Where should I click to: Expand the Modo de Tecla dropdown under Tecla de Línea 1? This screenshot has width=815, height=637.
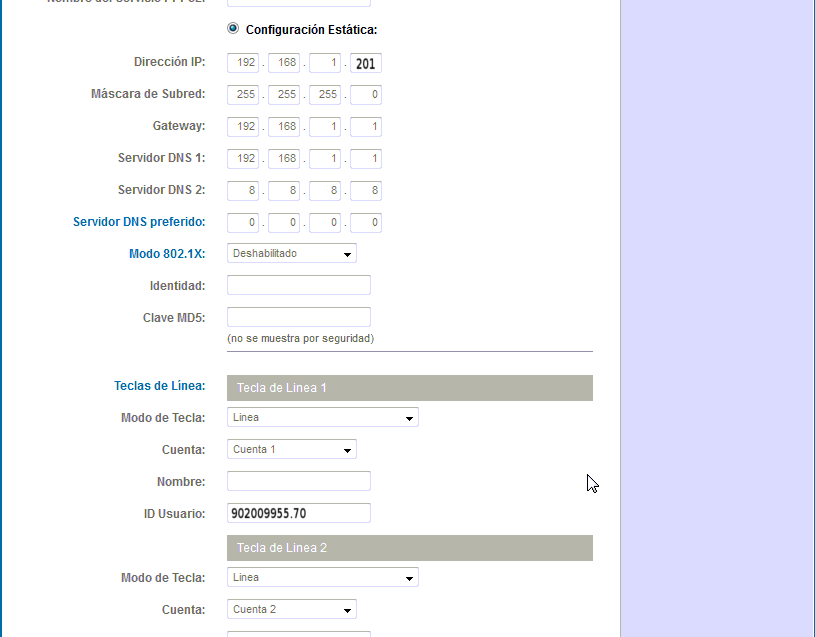click(x=322, y=417)
